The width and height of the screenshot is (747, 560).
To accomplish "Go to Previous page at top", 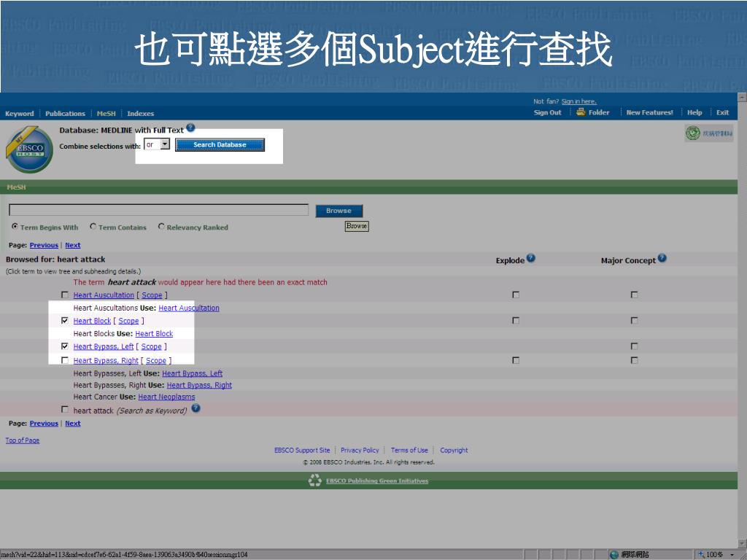I will [44, 245].
